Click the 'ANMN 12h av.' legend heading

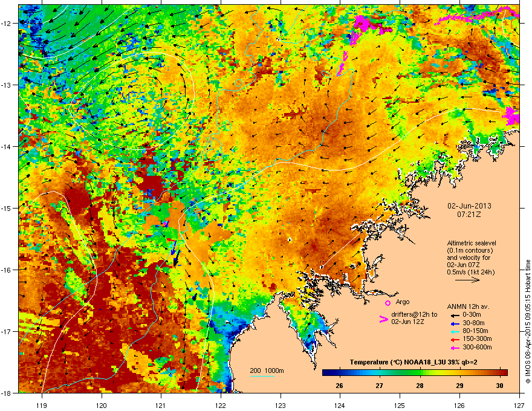click(x=468, y=306)
